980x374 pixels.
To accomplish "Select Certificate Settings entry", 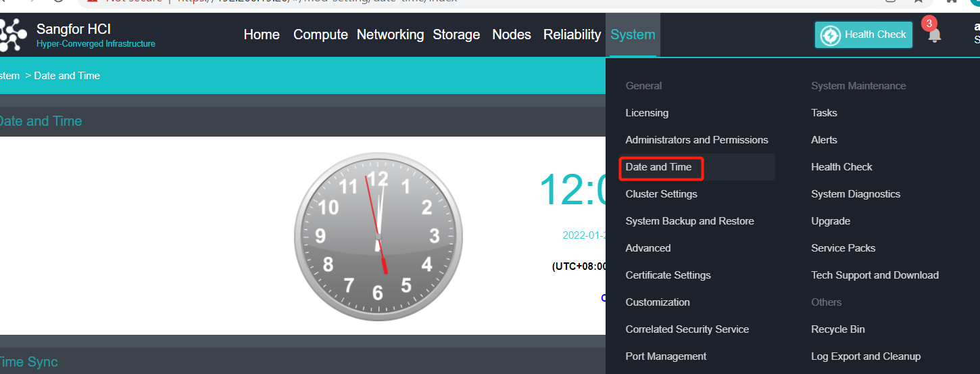I will (668, 275).
